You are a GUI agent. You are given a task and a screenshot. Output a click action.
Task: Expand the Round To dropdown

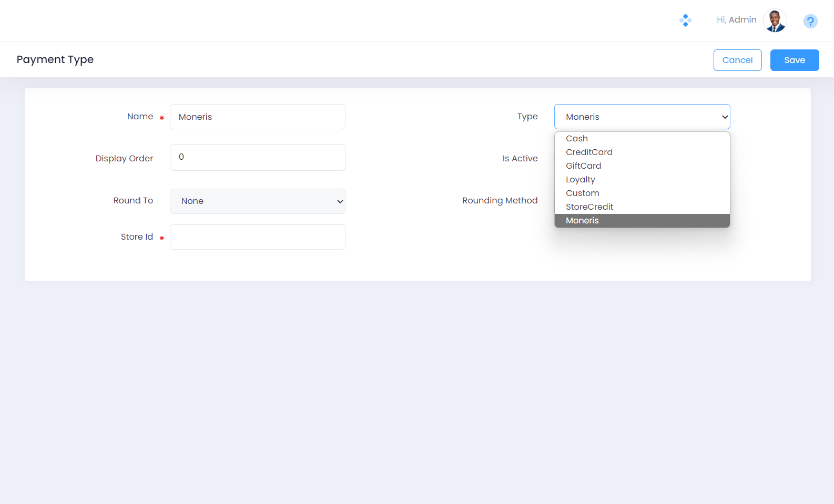tap(257, 201)
